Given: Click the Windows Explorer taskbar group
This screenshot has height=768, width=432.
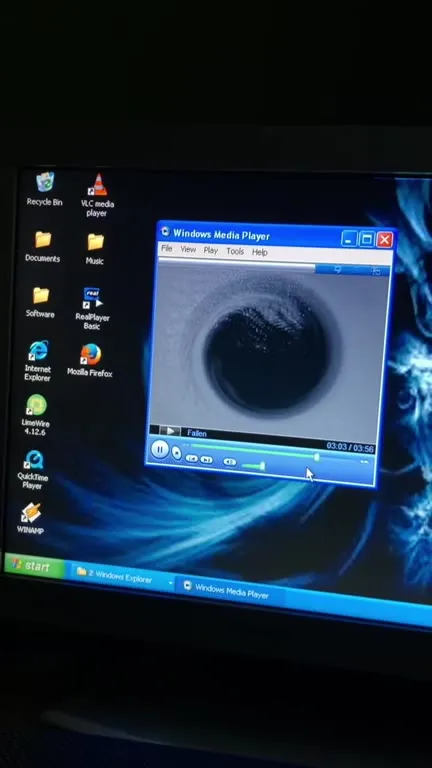Looking at the screenshot, I should coord(119,576).
